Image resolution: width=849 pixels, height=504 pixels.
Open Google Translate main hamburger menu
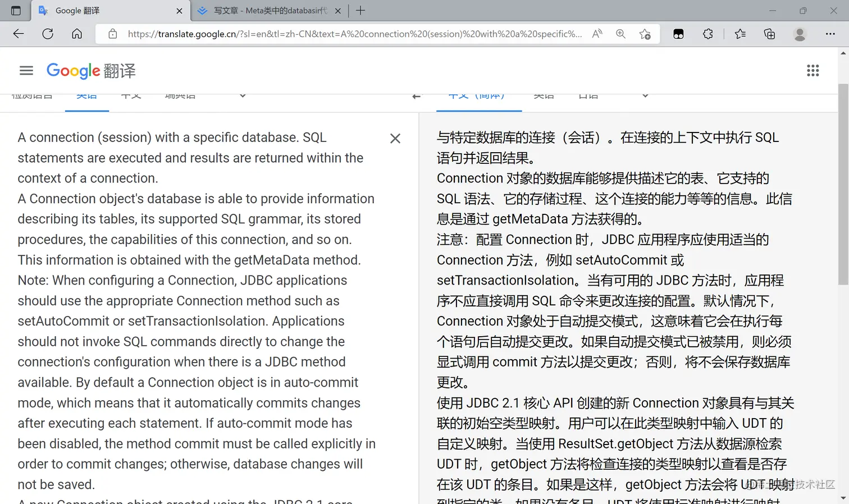pyautogui.click(x=26, y=71)
